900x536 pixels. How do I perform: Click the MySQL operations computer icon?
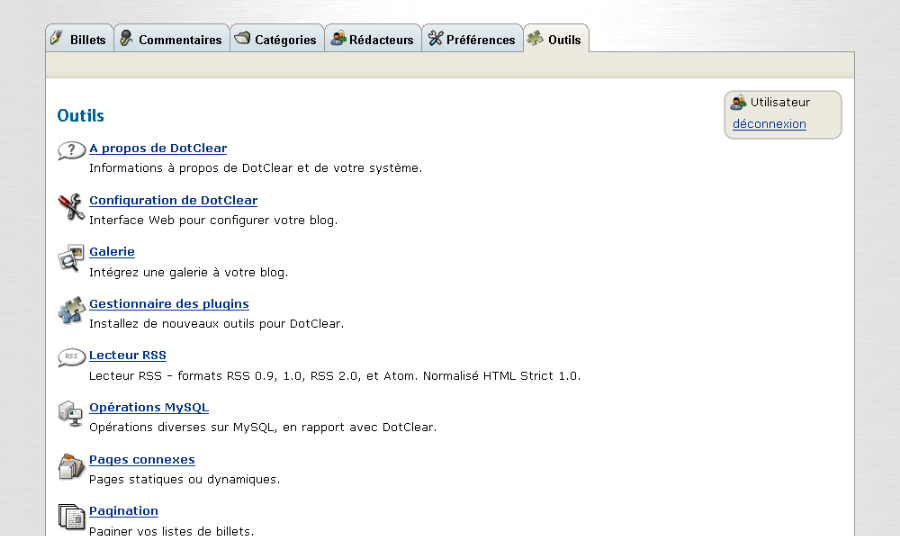coord(71,413)
